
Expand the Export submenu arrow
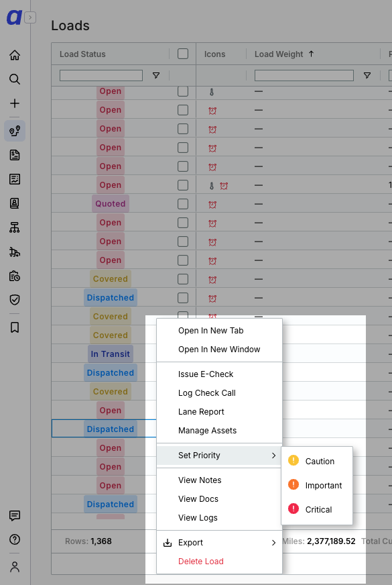[274, 543]
